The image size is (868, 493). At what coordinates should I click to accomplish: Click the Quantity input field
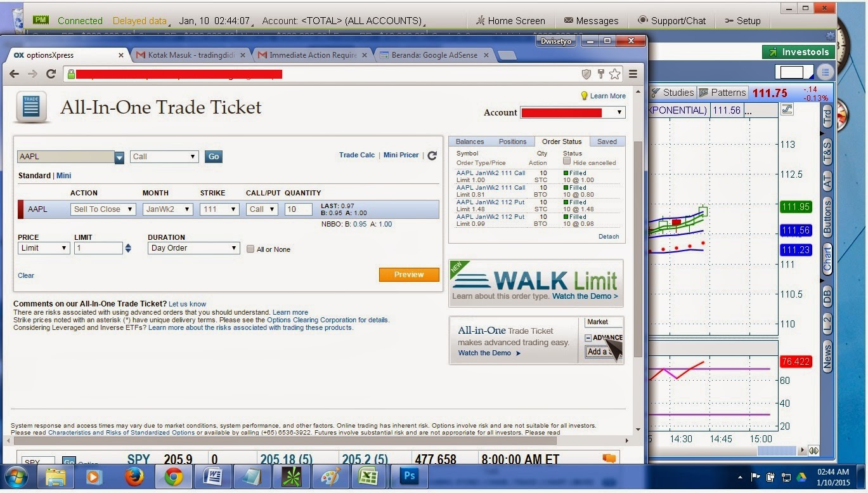[298, 209]
